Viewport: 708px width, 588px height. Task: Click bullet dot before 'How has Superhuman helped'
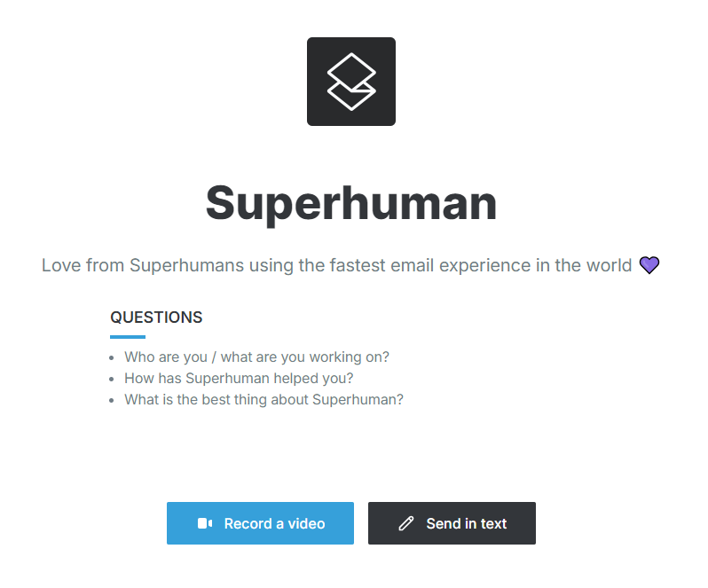click(112, 380)
